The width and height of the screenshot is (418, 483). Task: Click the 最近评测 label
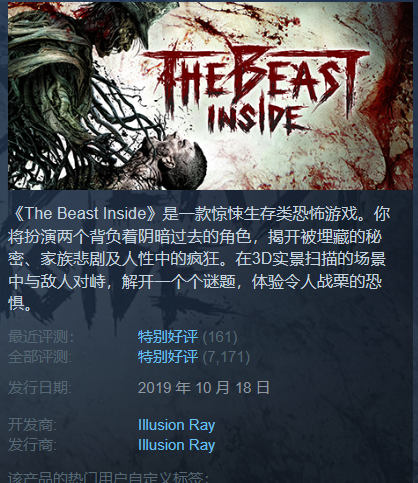(x=41, y=337)
